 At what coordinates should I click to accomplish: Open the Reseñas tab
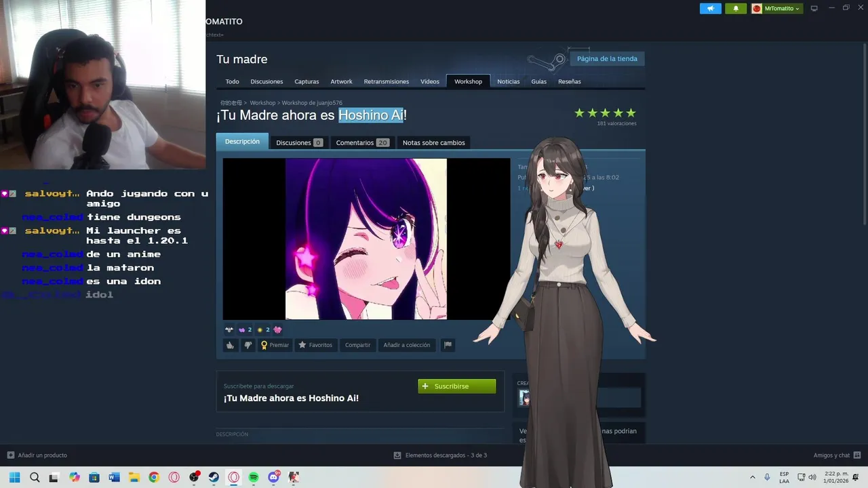(570, 81)
